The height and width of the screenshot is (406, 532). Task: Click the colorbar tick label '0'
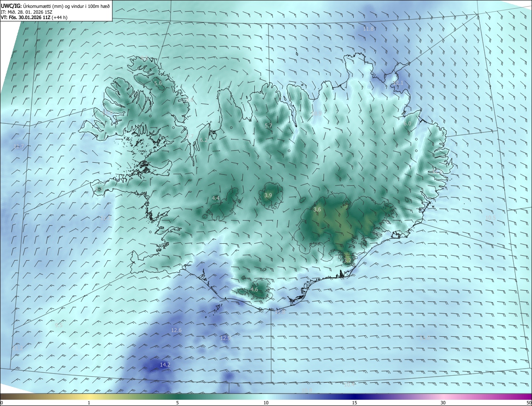tap(2, 403)
